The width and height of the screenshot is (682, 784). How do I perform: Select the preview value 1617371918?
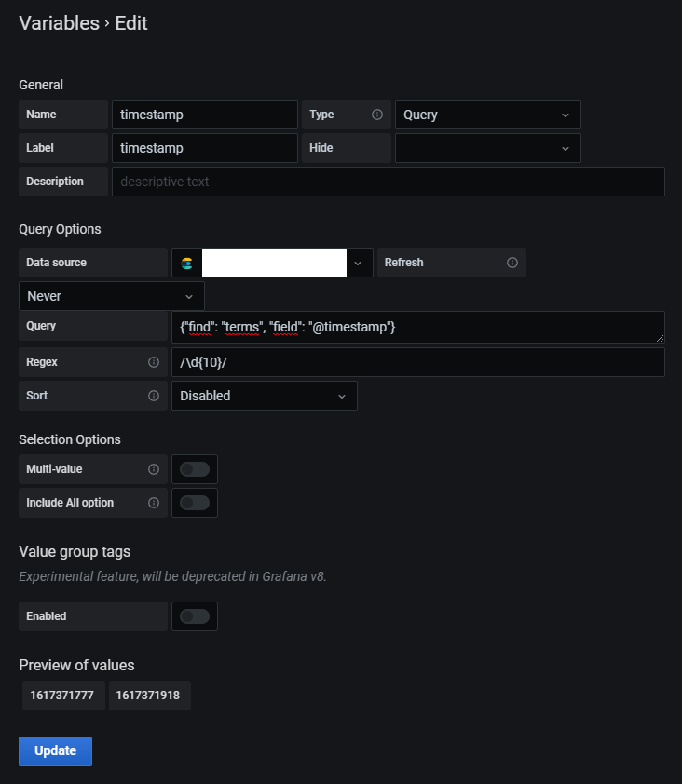point(149,696)
